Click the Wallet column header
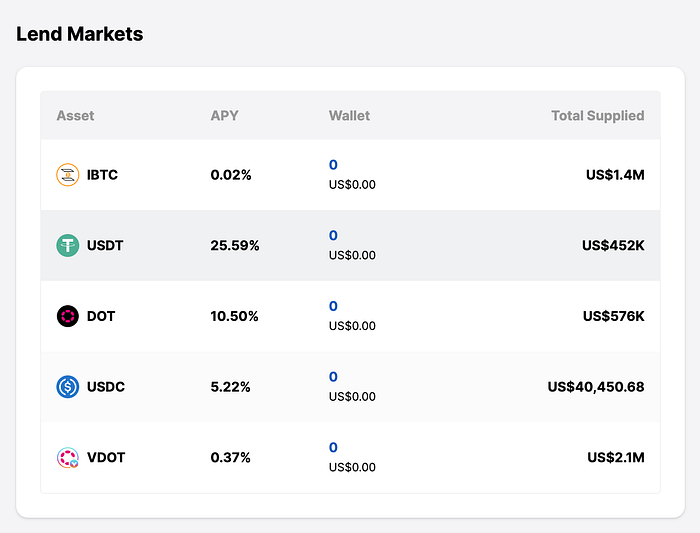 (349, 116)
